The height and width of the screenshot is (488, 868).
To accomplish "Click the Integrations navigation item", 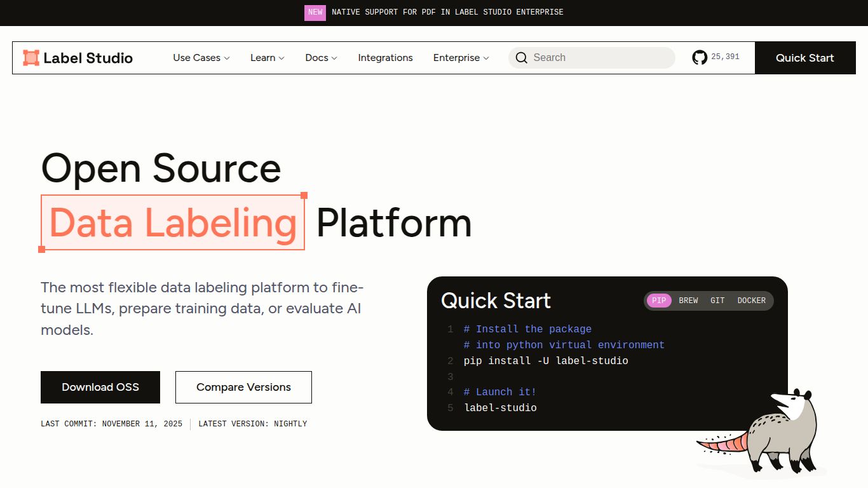I will [385, 58].
